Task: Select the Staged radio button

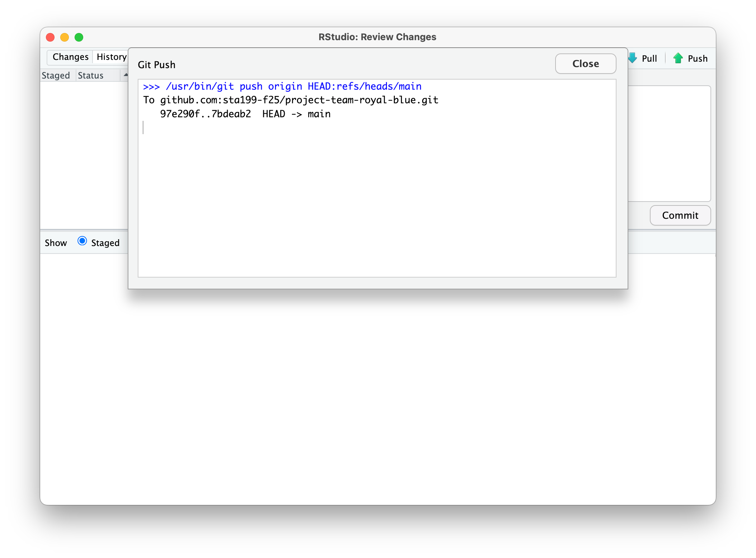Action: [82, 241]
